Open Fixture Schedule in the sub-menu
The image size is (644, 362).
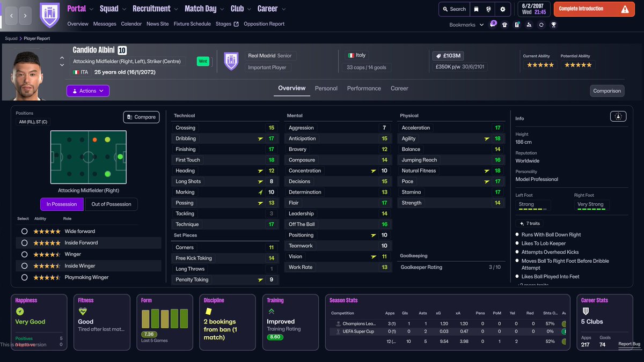coord(192,24)
